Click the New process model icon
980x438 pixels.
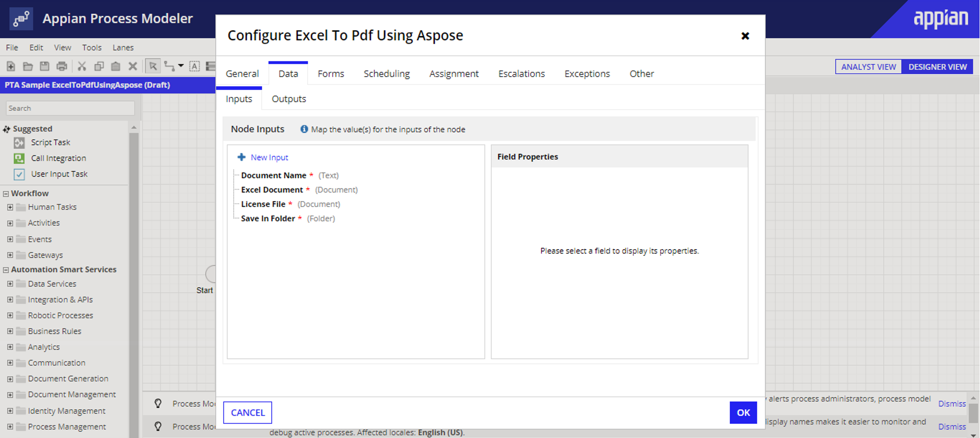11,66
